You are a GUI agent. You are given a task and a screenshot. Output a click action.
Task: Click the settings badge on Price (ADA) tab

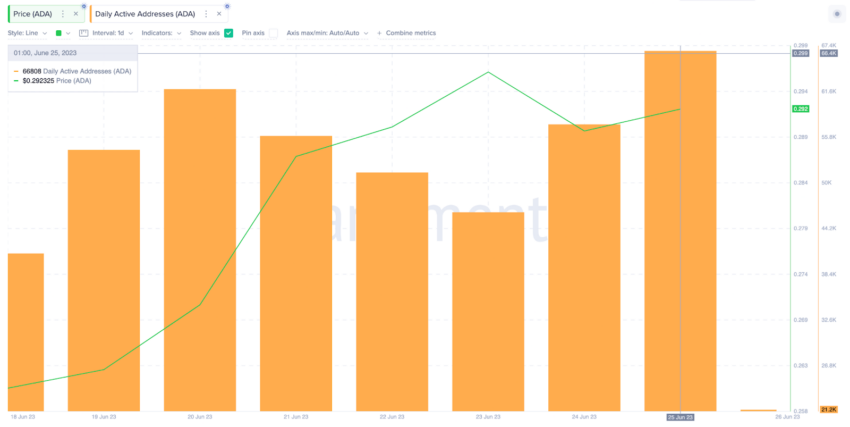84,7
